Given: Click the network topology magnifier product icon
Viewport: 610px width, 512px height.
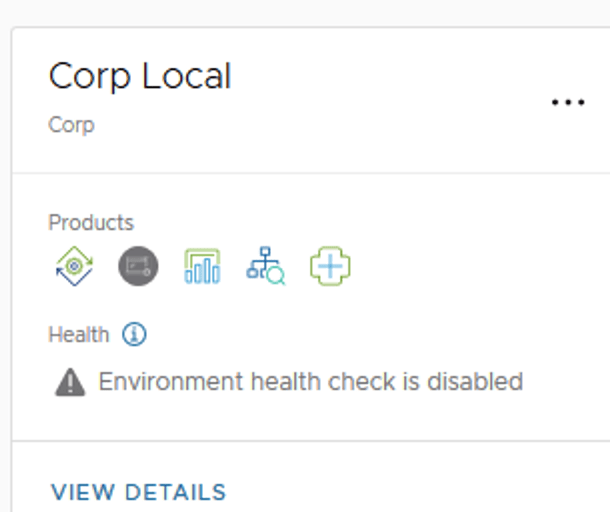Looking at the screenshot, I should tap(266, 267).
